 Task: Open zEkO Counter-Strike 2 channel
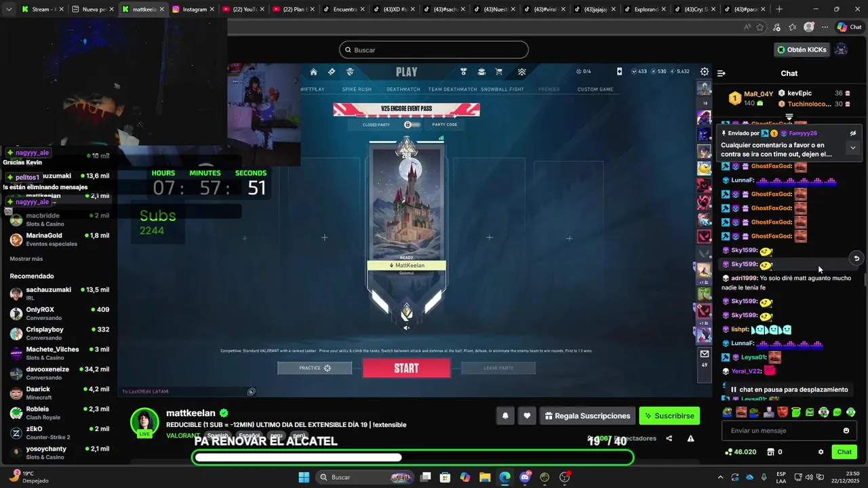tap(59, 433)
